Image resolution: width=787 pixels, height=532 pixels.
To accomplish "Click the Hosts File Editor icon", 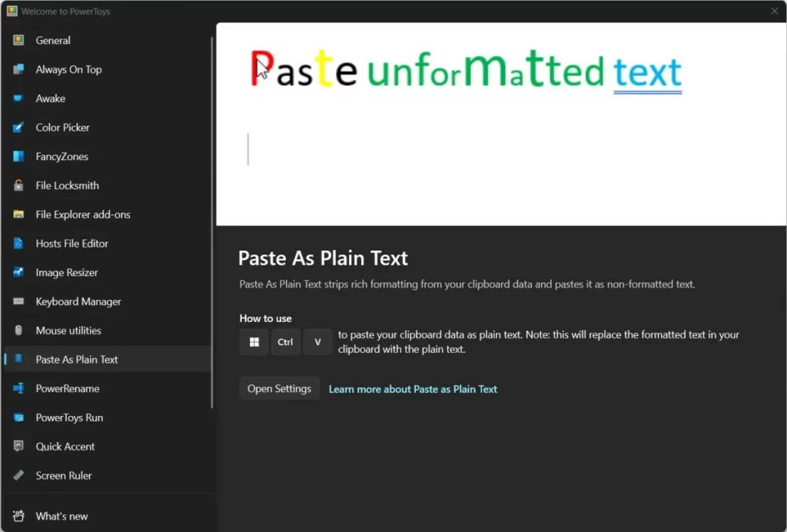I will (18, 244).
